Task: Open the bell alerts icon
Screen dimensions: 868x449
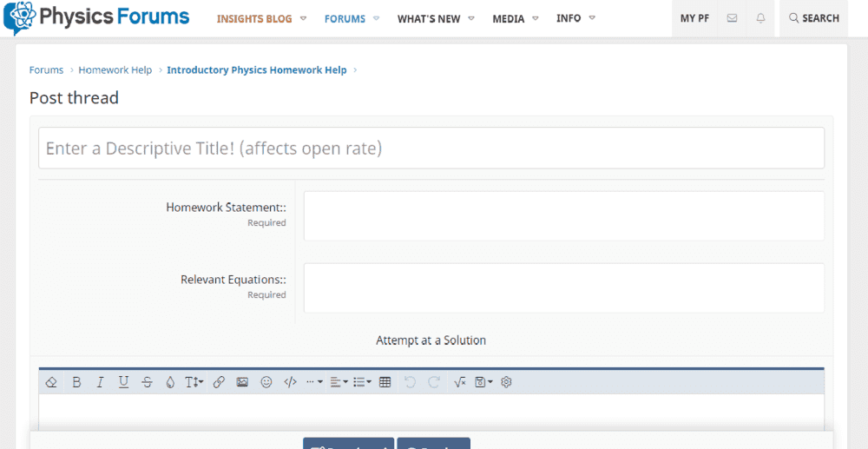Action: [x=760, y=18]
